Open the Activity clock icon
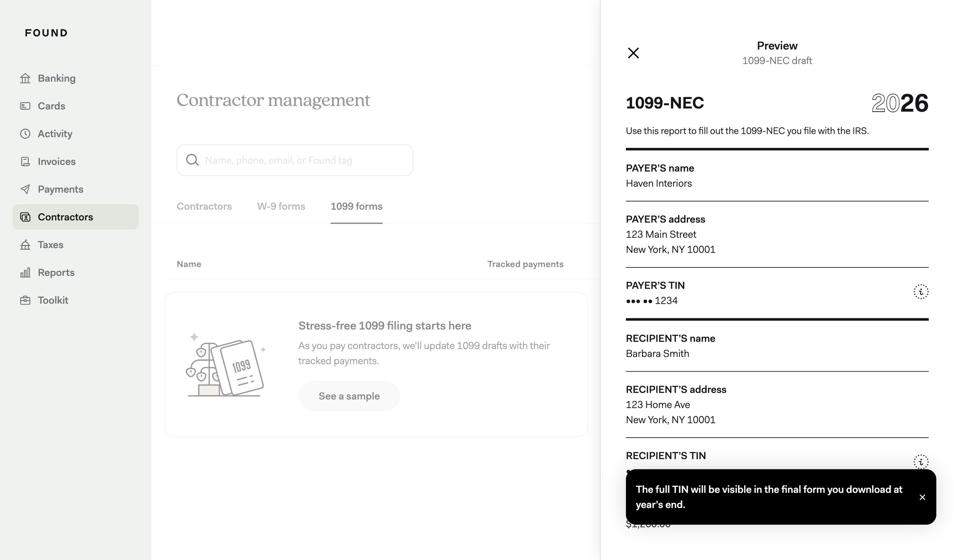This screenshot has height=560, width=954. click(25, 134)
